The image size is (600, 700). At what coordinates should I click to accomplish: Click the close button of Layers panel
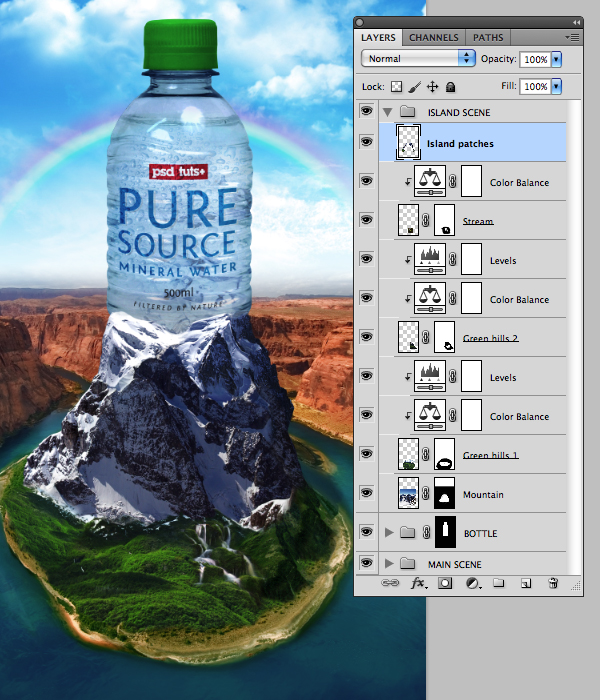(x=360, y=22)
